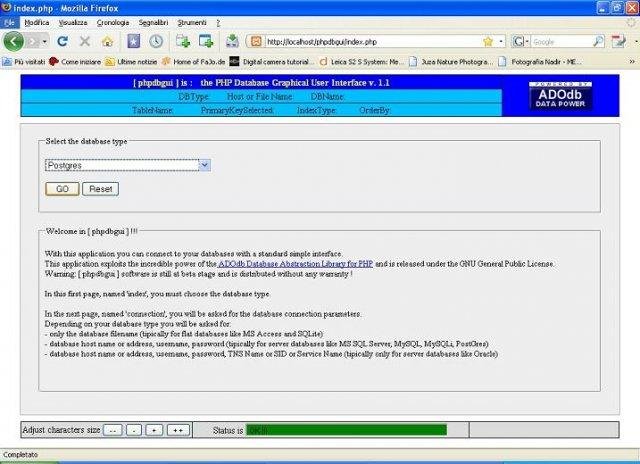Show more bookmarks chevron

632,62
